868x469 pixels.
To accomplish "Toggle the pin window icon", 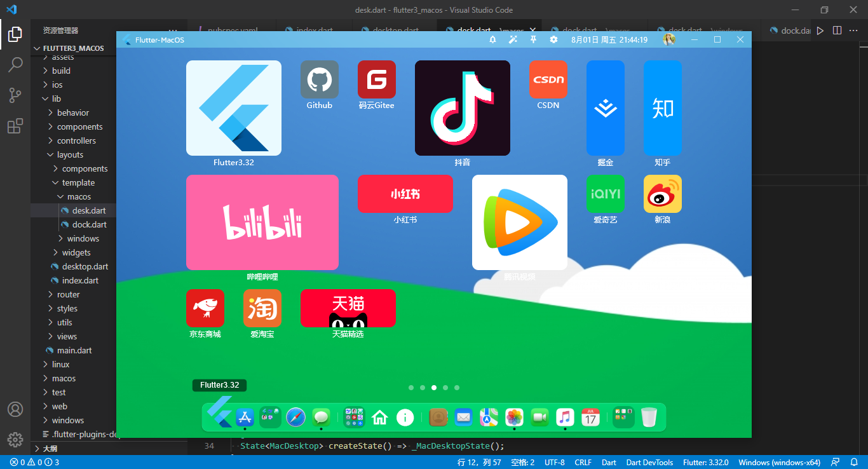I will pyautogui.click(x=533, y=39).
